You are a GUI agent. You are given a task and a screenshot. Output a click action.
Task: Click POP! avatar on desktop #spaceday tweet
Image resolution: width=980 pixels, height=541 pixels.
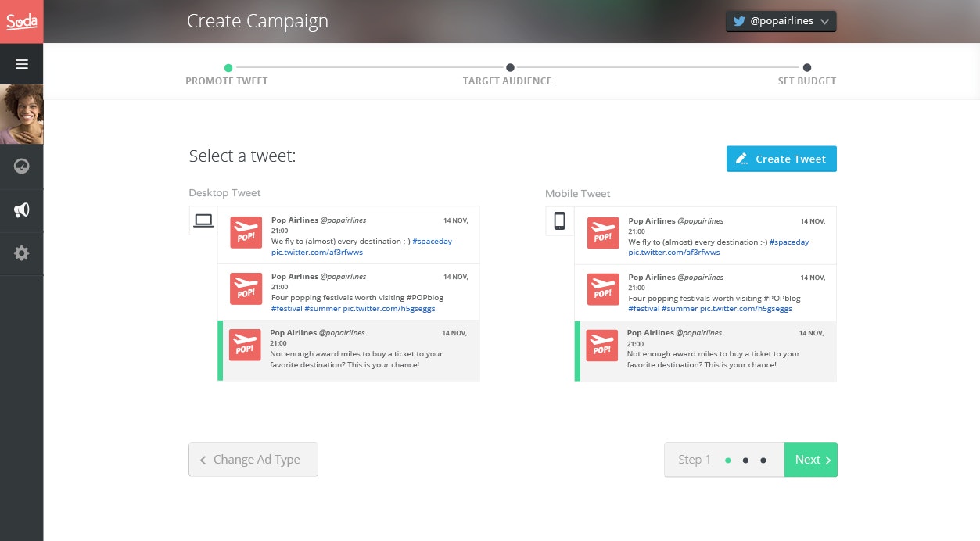[246, 233]
